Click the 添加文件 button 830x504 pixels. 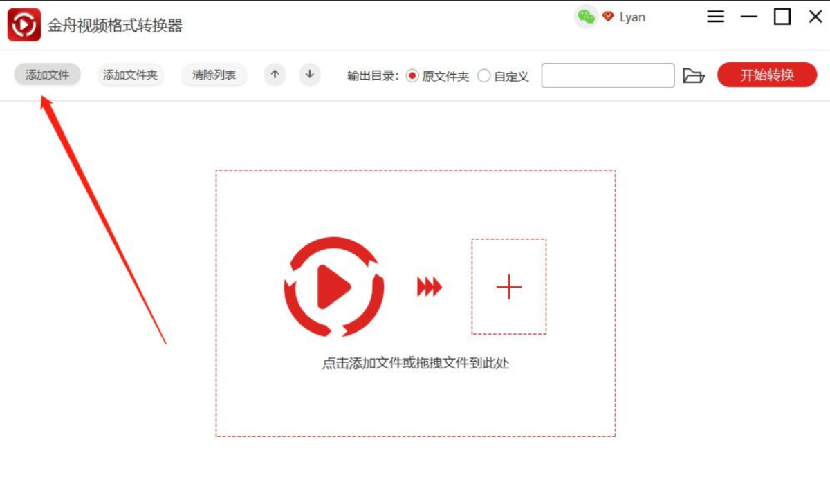click(x=47, y=75)
